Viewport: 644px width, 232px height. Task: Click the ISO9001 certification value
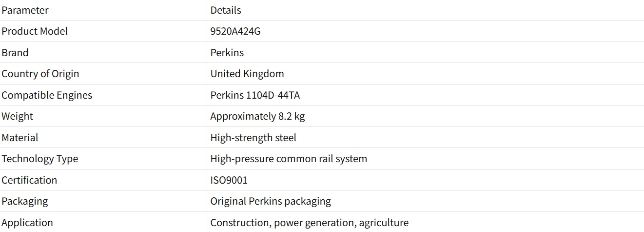229,180
